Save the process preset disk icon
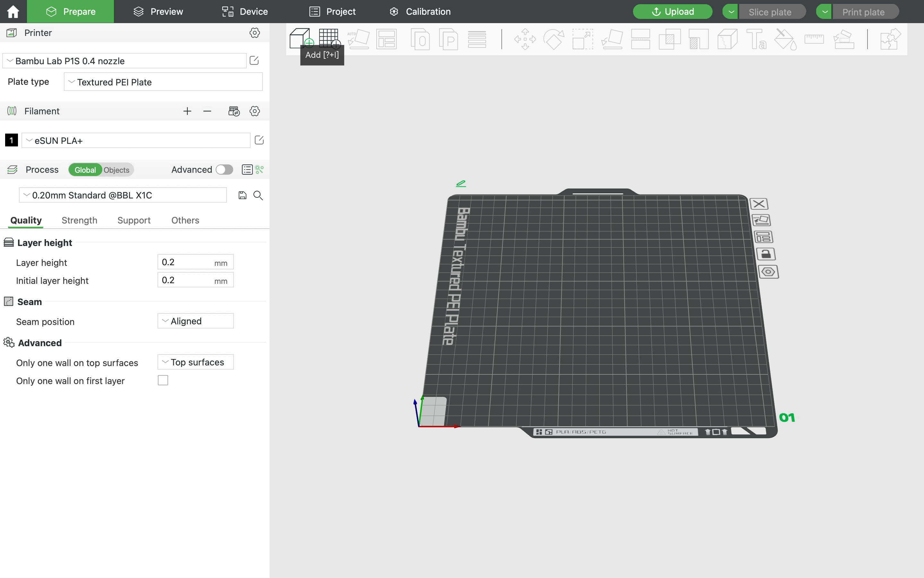Viewport: 924px width, 578px height. tap(243, 195)
